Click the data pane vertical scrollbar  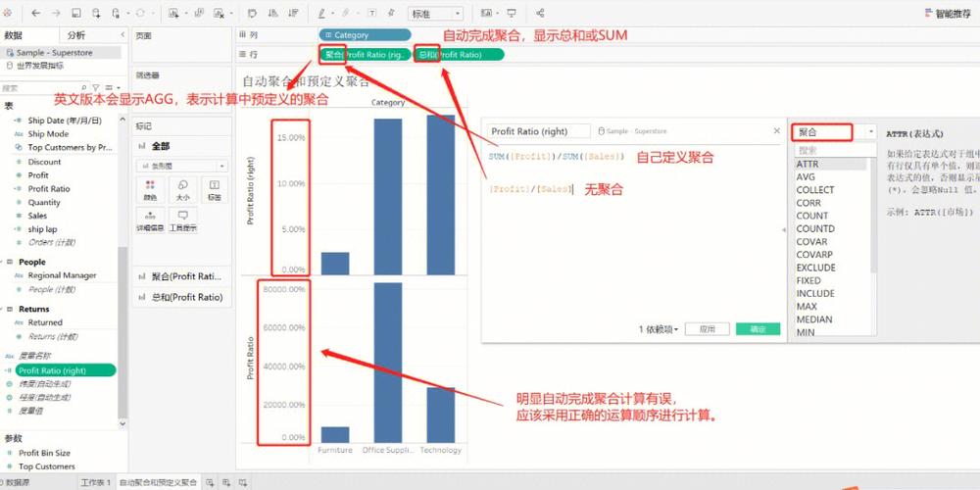(x=122, y=331)
